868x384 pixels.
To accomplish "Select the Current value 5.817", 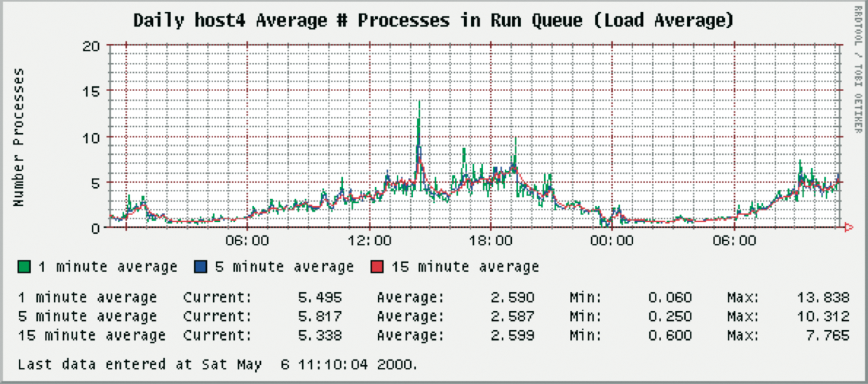I will [320, 316].
